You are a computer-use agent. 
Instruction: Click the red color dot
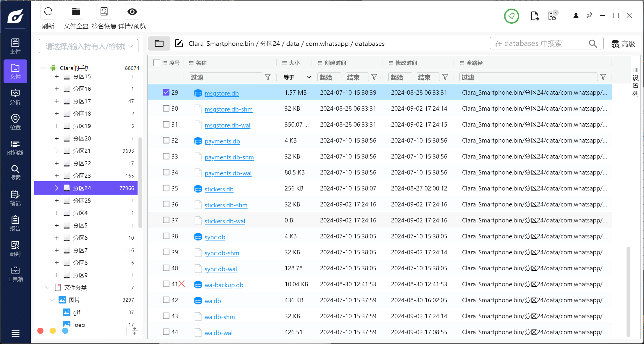coord(41,331)
